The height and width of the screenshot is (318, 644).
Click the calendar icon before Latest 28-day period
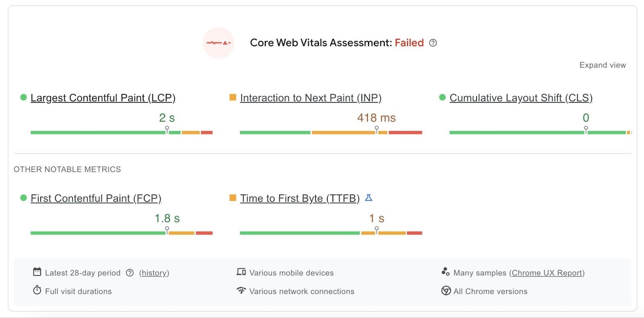click(37, 272)
